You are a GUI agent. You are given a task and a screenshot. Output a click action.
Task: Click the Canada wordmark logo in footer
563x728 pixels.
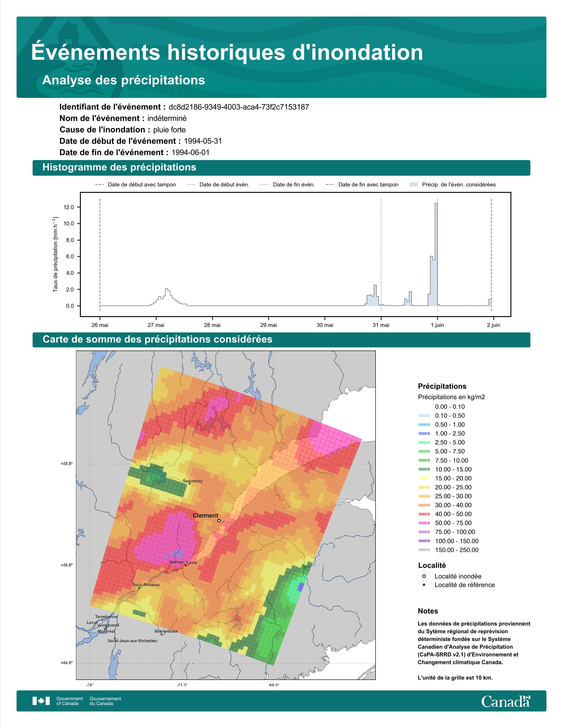pos(506,702)
